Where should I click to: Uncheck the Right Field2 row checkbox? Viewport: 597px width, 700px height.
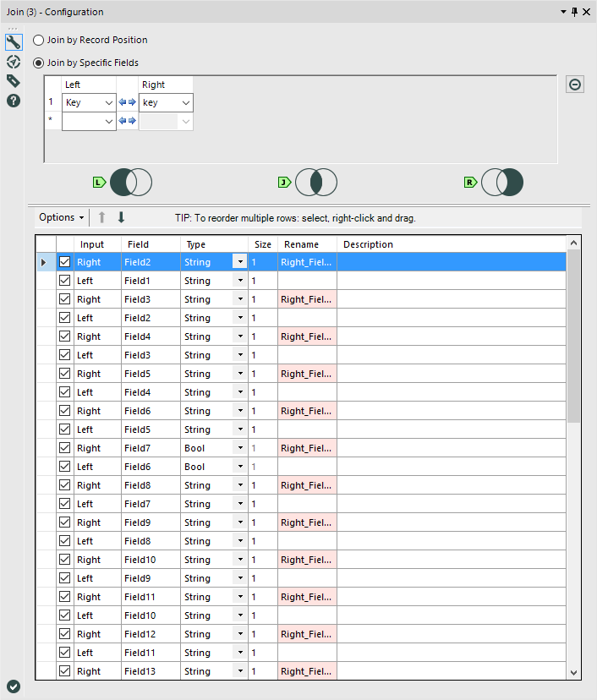[65, 262]
